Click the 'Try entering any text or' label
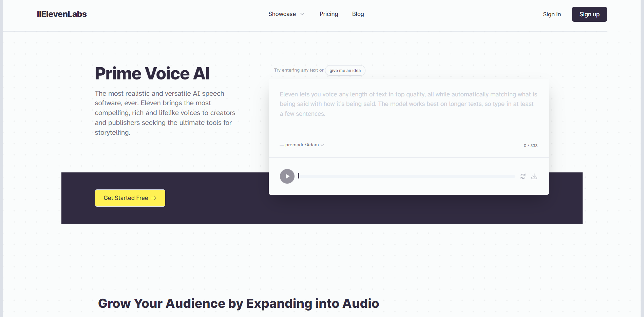The height and width of the screenshot is (317, 644). click(x=299, y=70)
